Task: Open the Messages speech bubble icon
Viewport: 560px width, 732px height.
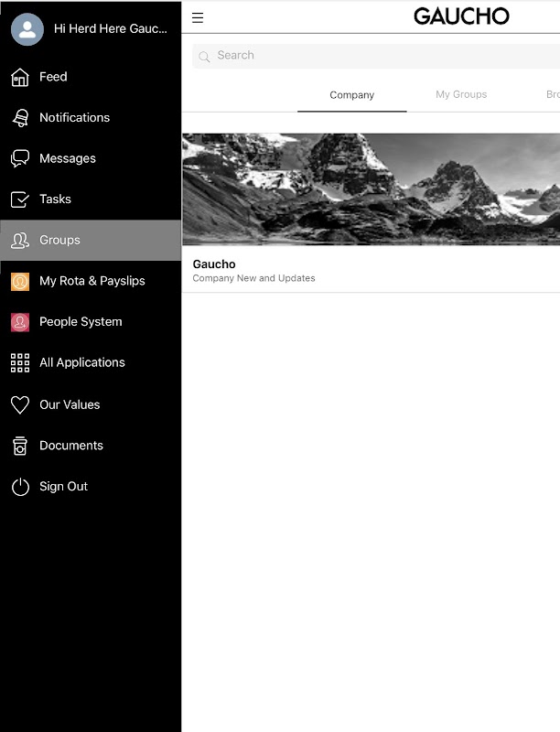Action: click(20, 158)
